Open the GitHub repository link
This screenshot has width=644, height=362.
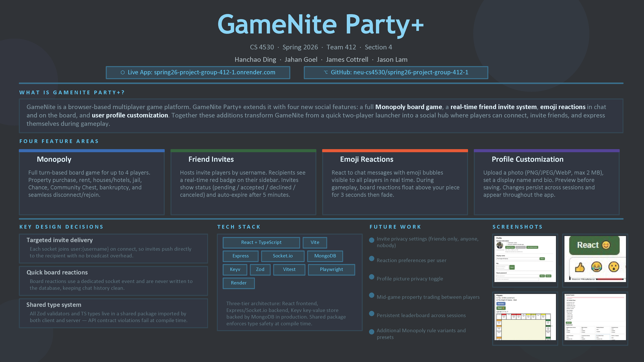coord(396,72)
